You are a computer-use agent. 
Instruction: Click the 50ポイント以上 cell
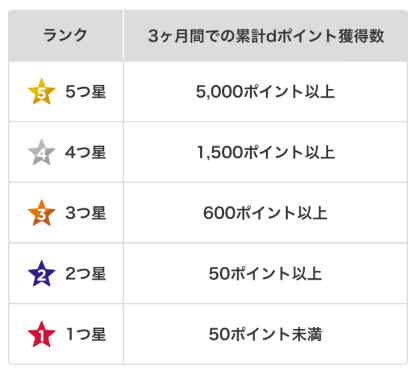point(266,274)
